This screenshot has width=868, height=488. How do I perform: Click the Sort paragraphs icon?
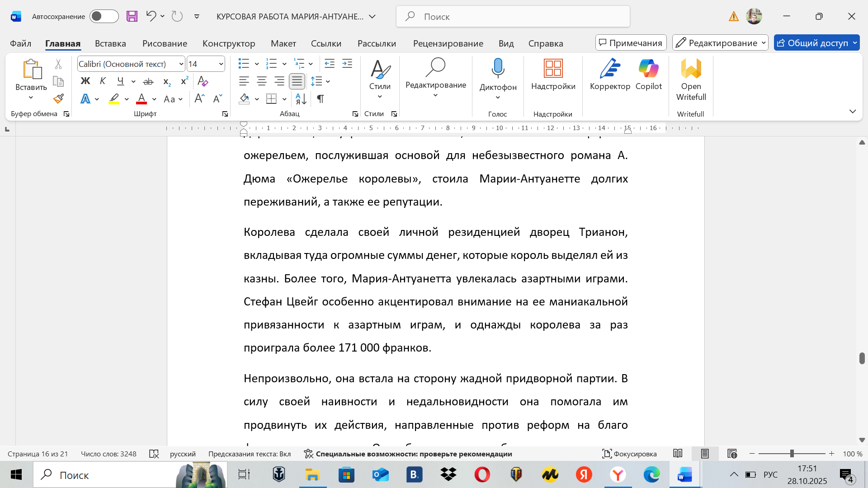(301, 99)
